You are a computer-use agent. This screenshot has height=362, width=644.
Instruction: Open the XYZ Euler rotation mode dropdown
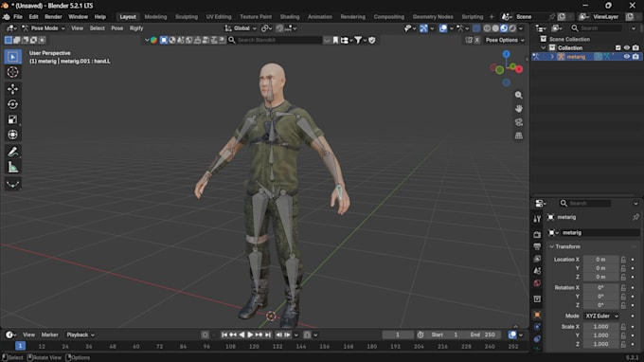[601, 316]
